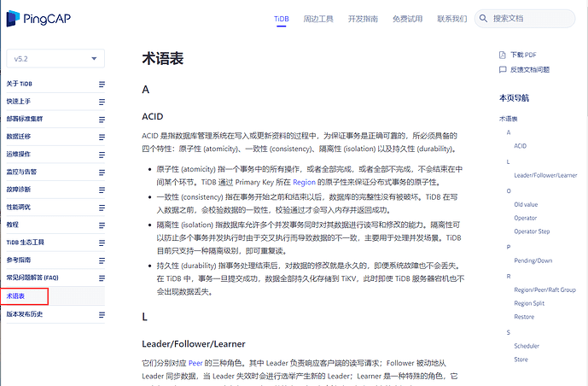Expand the 监控与告警 section menu icon
This screenshot has width=588, height=386.
click(x=102, y=173)
